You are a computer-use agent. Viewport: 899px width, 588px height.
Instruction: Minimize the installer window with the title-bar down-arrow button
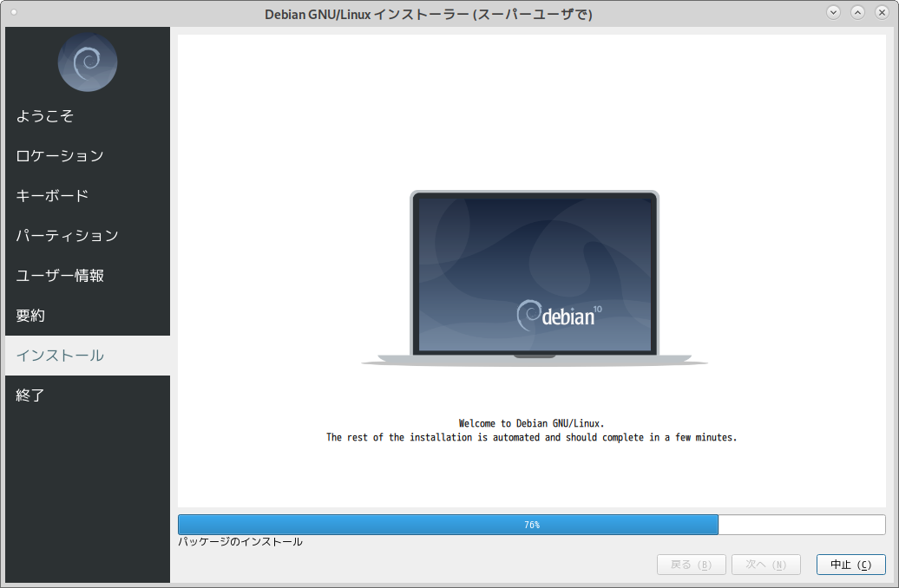pyautogui.click(x=834, y=12)
